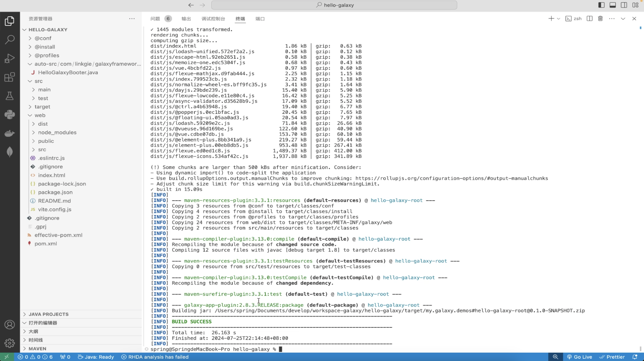The image size is (644, 361).
Task: Open the package.json file
Action: point(81,192)
